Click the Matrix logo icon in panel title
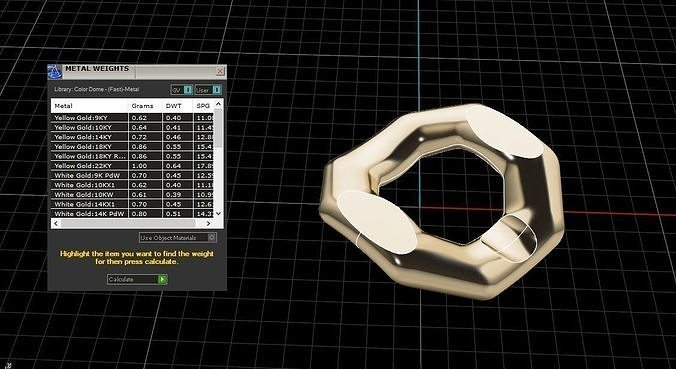This screenshot has width=676, height=369. [x=55, y=72]
